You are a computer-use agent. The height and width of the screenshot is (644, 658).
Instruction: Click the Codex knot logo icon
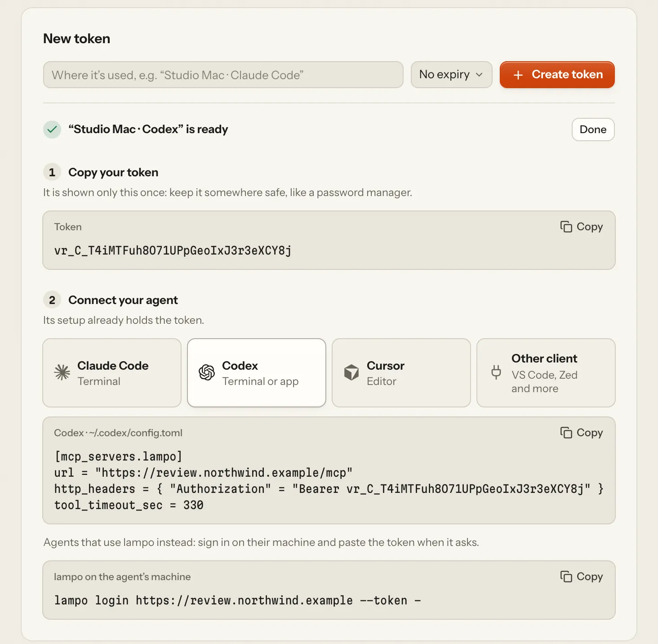tap(207, 372)
